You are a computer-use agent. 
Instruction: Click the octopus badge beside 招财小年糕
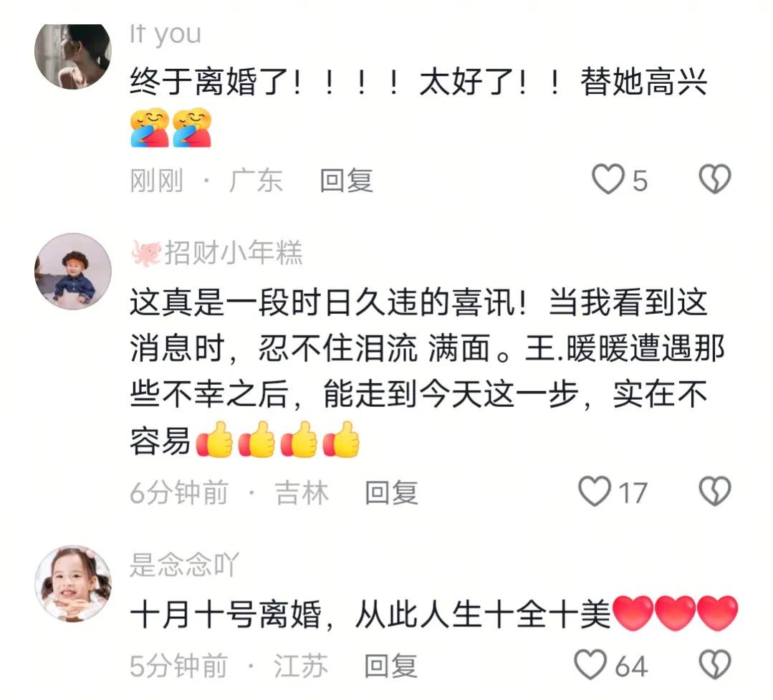click(x=146, y=253)
